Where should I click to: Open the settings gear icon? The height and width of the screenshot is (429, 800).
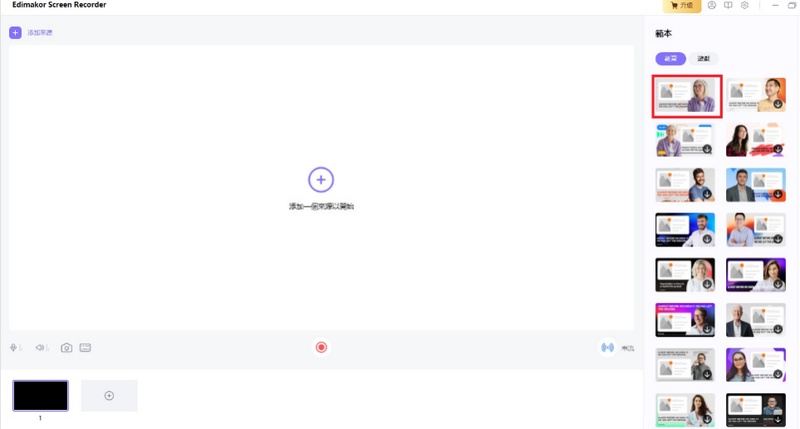click(744, 5)
